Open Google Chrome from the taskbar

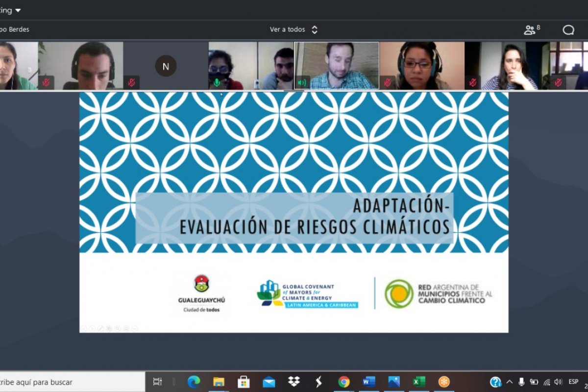[x=344, y=382]
